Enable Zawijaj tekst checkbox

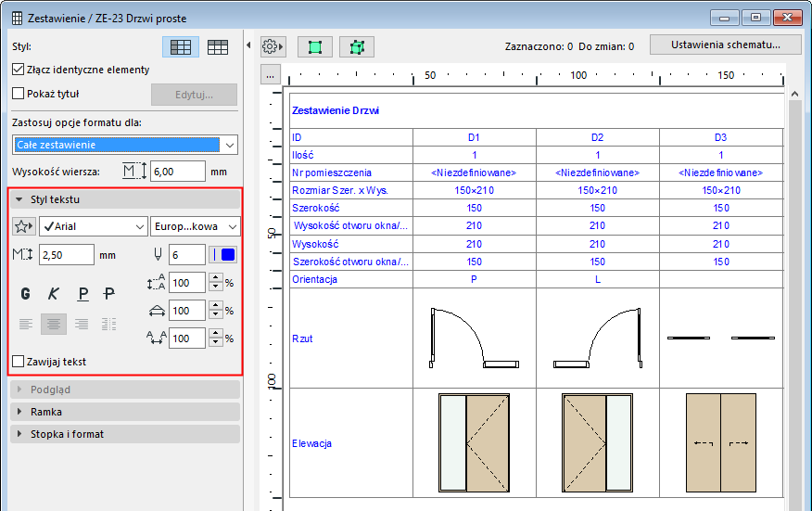click(x=19, y=362)
